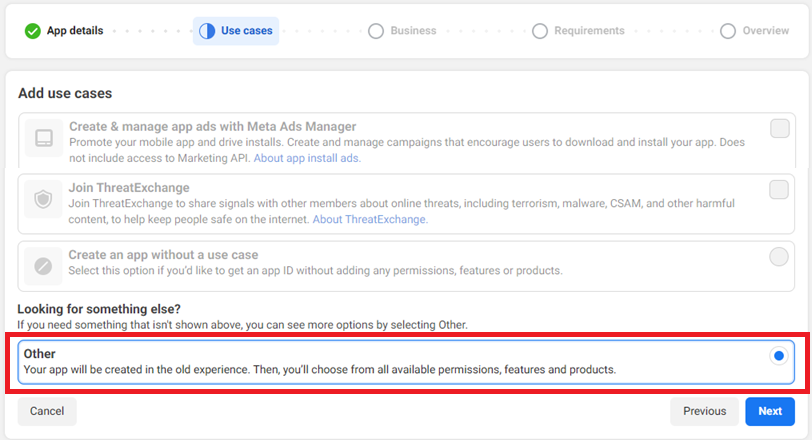Open the About app install ads link

click(307, 158)
